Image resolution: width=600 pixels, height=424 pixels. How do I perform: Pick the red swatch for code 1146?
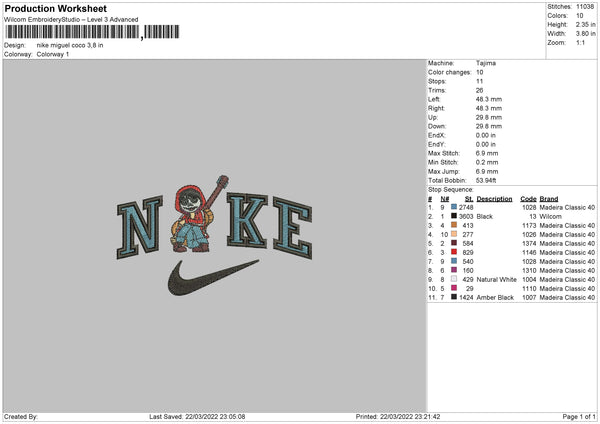(454, 252)
